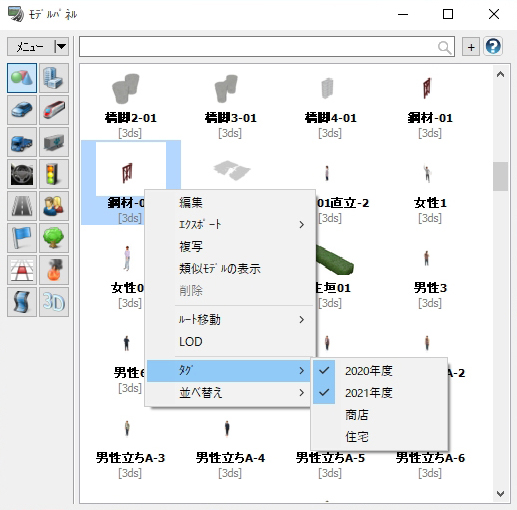
Task: Expand the エクスポート submenu
Action: tap(230, 225)
